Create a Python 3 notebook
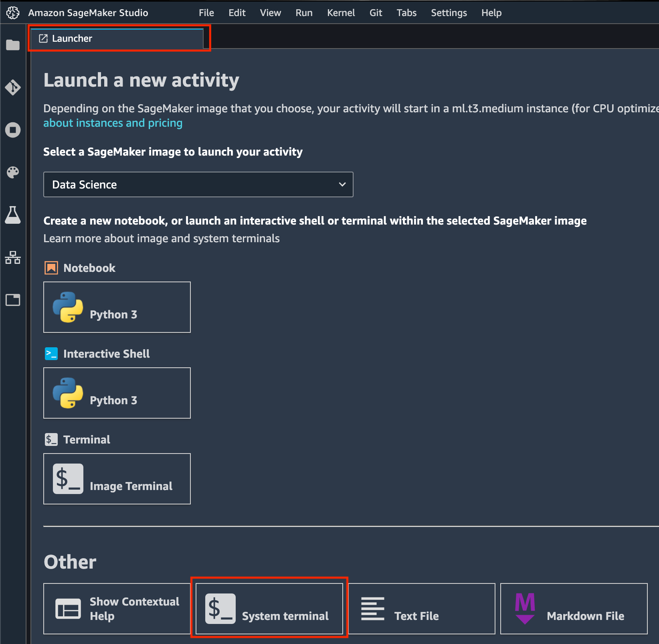 pyautogui.click(x=117, y=307)
